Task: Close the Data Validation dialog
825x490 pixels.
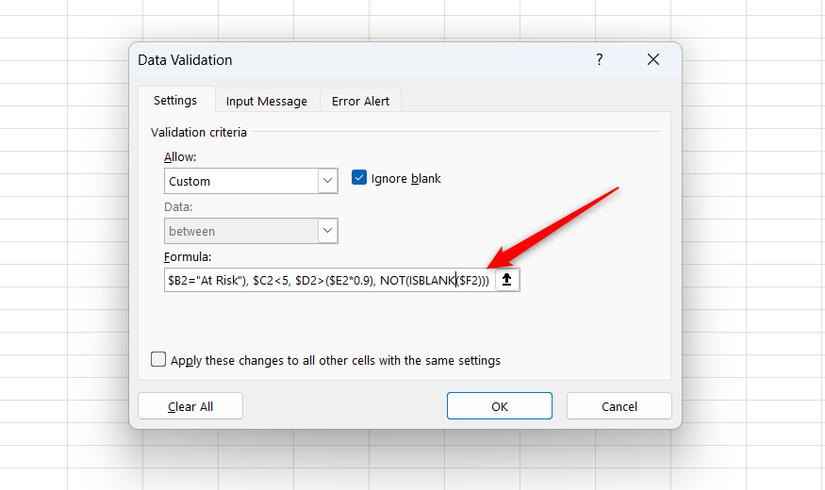Action: [653, 59]
